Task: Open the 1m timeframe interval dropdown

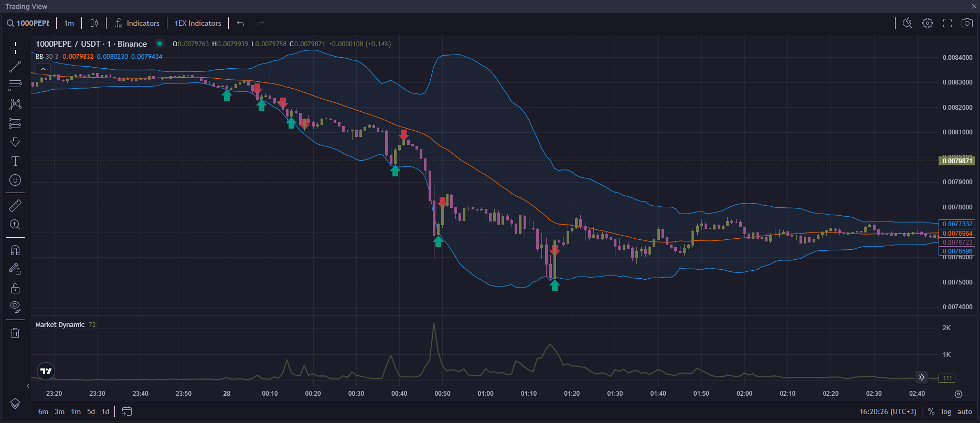Action: click(69, 23)
